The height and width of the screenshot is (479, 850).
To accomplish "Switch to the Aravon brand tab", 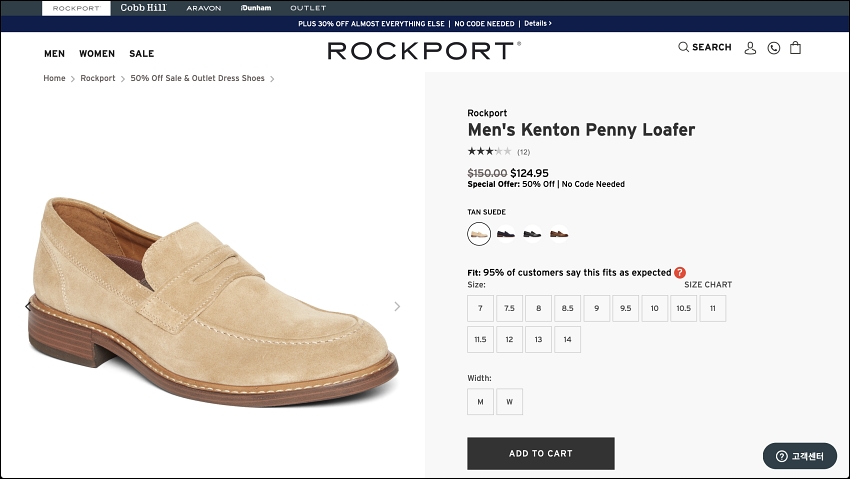I will pyautogui.click(x=204, y=8).
